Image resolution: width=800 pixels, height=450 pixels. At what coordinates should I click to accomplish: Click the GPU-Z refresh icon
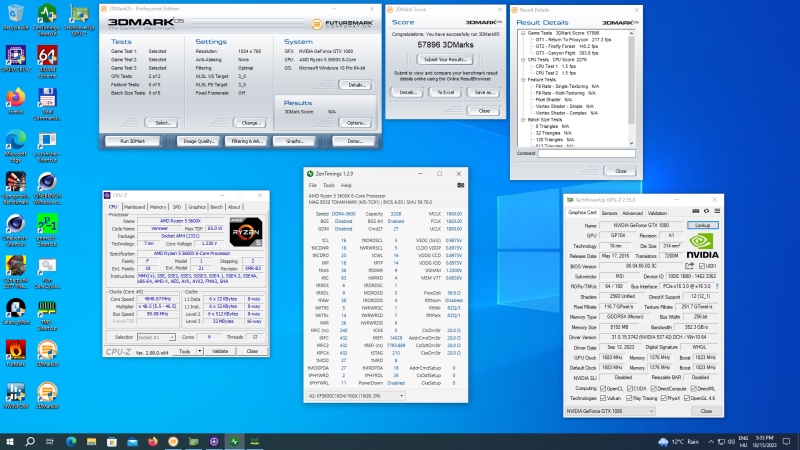pyautogui.click(x=706, y=211)
